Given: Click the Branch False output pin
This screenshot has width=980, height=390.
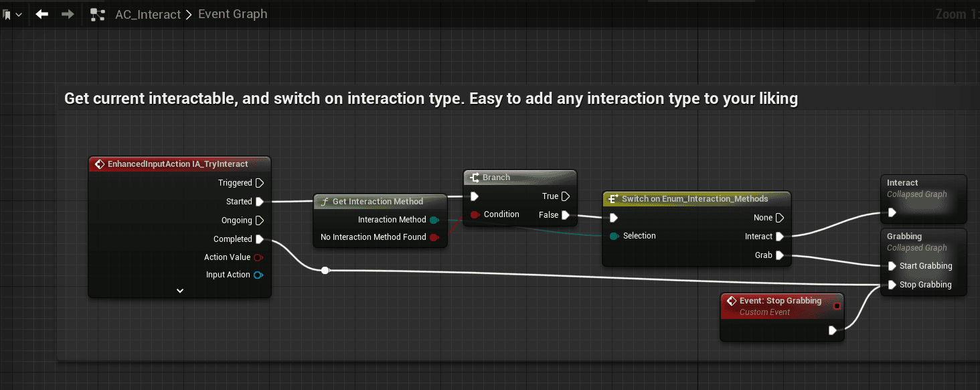Looking at the screenshot, I should coord(566,215).
